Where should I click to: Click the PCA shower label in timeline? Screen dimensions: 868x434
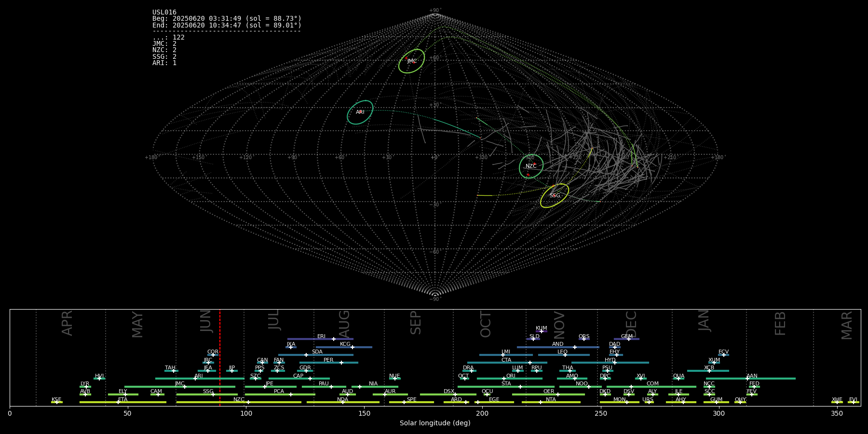[x=279, y=392]
